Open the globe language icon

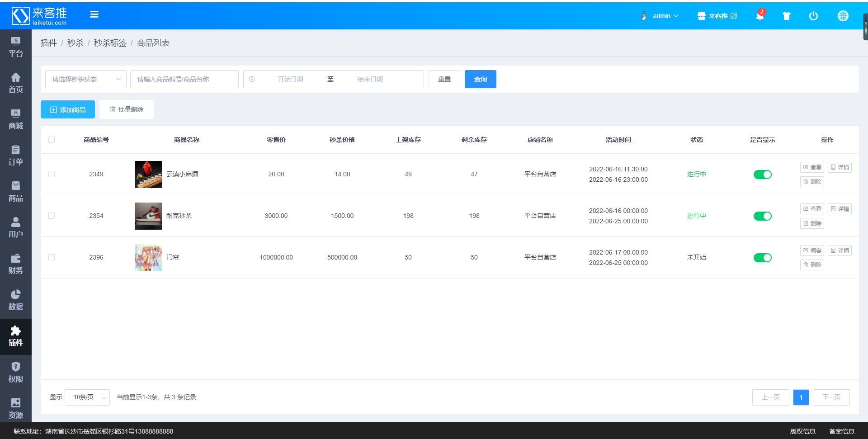click(843, 16)
